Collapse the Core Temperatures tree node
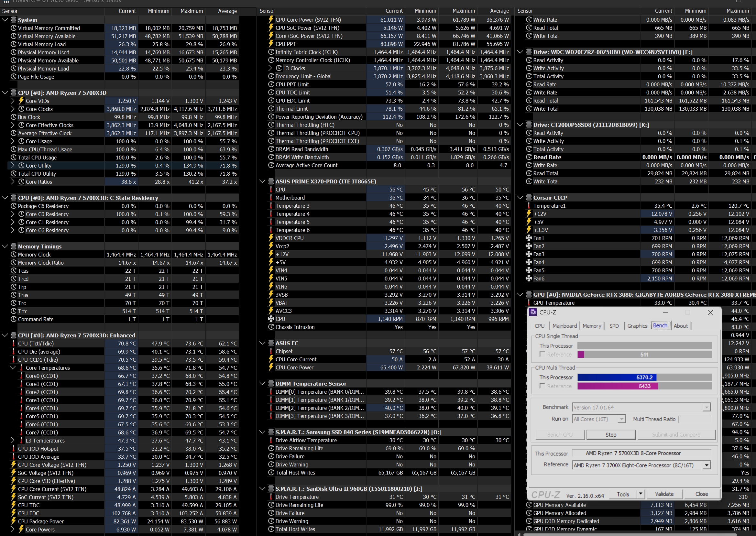The height and width of the screenshot is (536, 756). 13,368
